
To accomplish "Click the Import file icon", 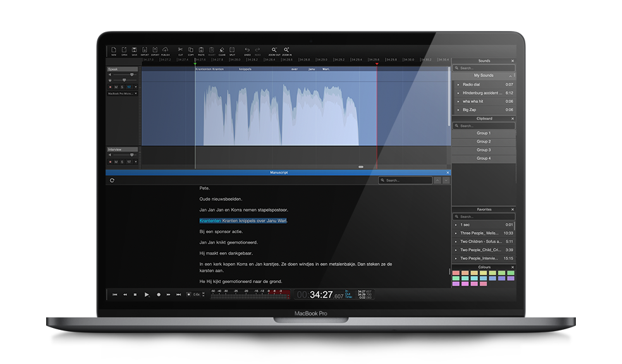I will [145, 51].
